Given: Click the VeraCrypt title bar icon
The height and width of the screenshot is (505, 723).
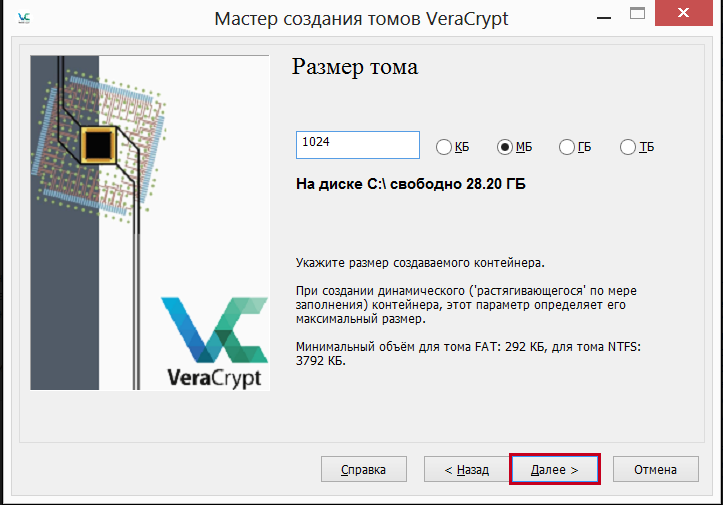Looking at the screenshot, I should click(x=24, y=18).
